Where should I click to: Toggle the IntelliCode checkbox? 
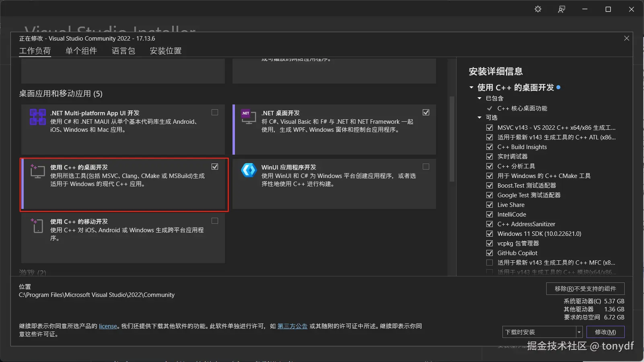(x=490, y=215)
